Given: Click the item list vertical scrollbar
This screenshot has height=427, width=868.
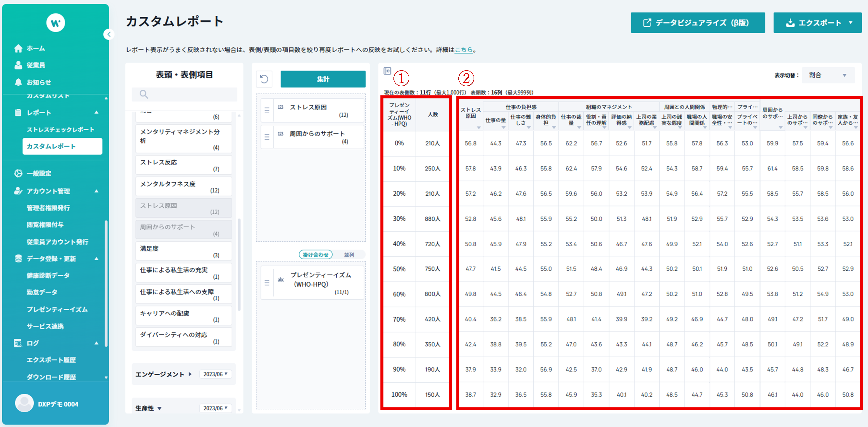Looking at the screenshot, I should click(x=239, y=265).
